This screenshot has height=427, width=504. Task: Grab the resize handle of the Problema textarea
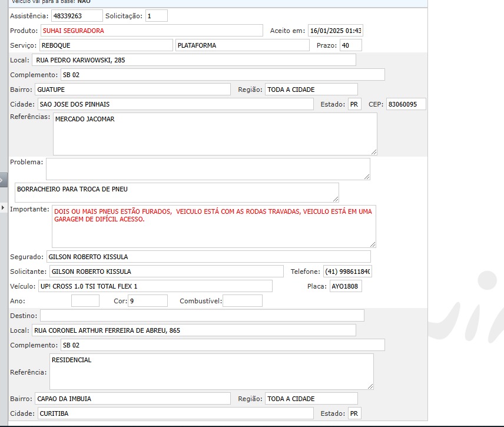pos(367,177)
